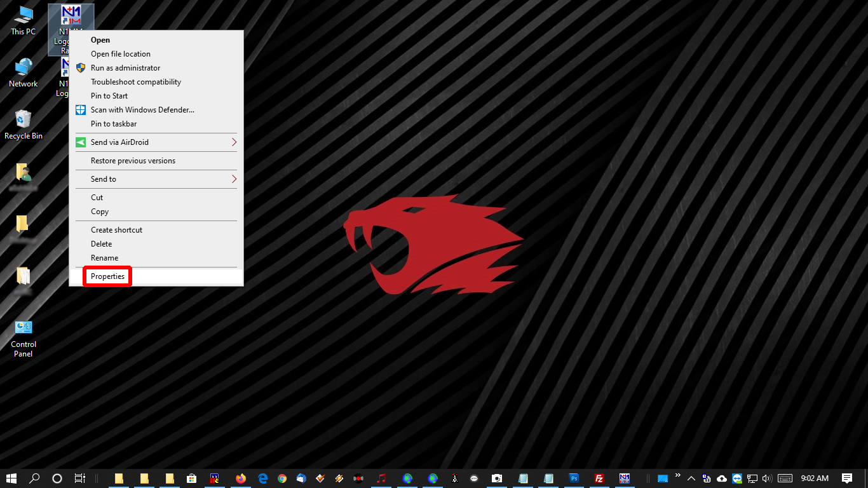Switch to Photoshop on the taskbar

click(574, 478)
